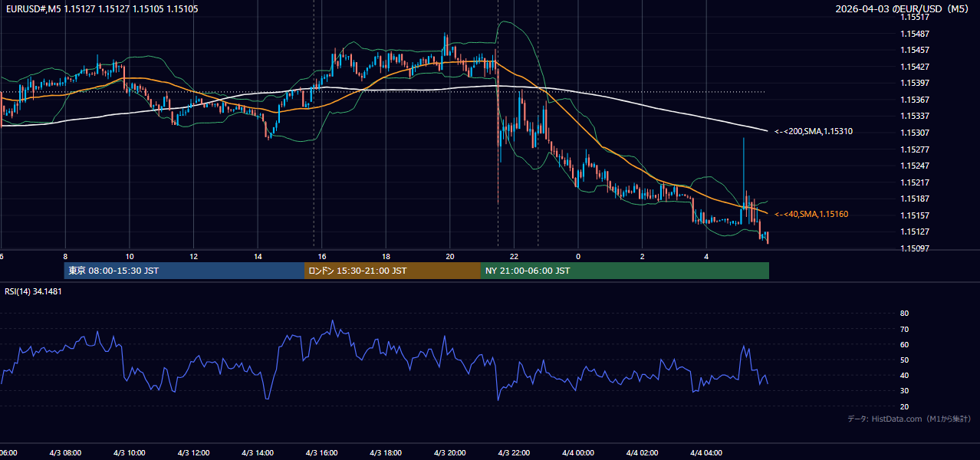
Task: Click RSI scale level 70
Action: point(904,329)
